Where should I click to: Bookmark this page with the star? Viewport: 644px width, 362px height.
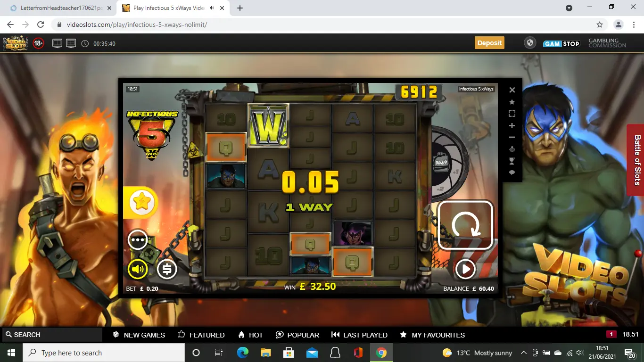(600, 25)
